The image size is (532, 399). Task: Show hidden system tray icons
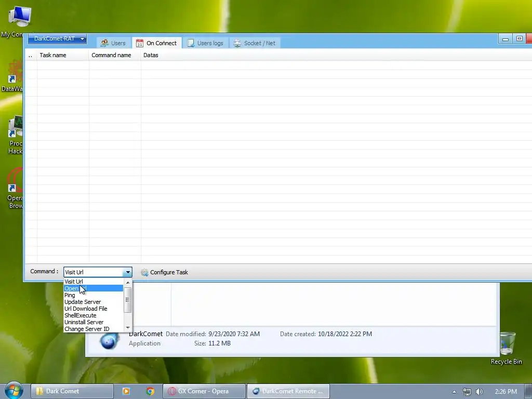[454, 392]
